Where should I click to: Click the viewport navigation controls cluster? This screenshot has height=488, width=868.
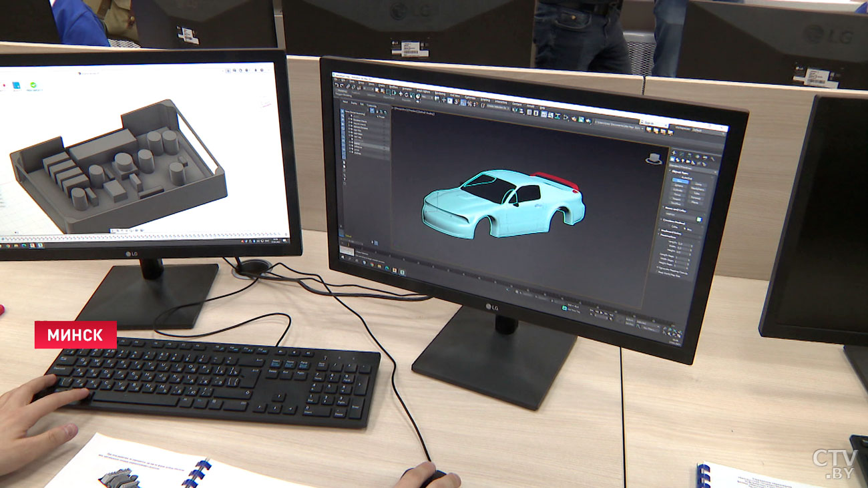[x=672, y=330]
